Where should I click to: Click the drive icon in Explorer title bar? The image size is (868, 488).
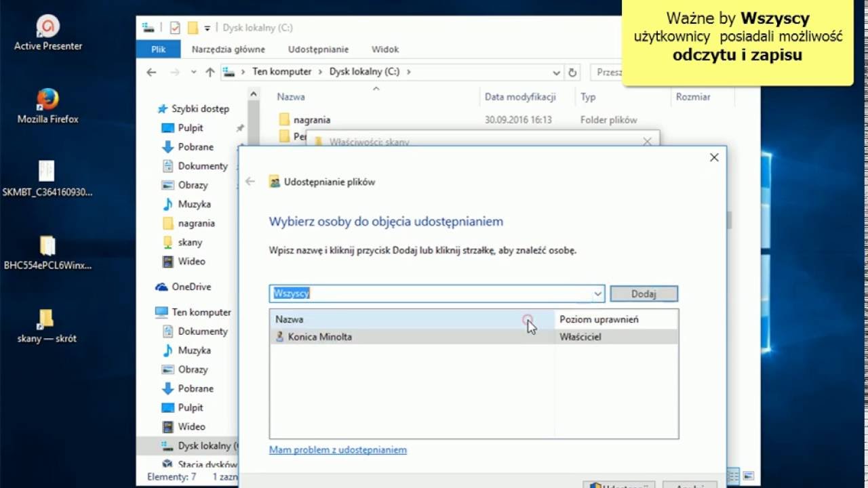pyautogui.click(x=149, y=28)
